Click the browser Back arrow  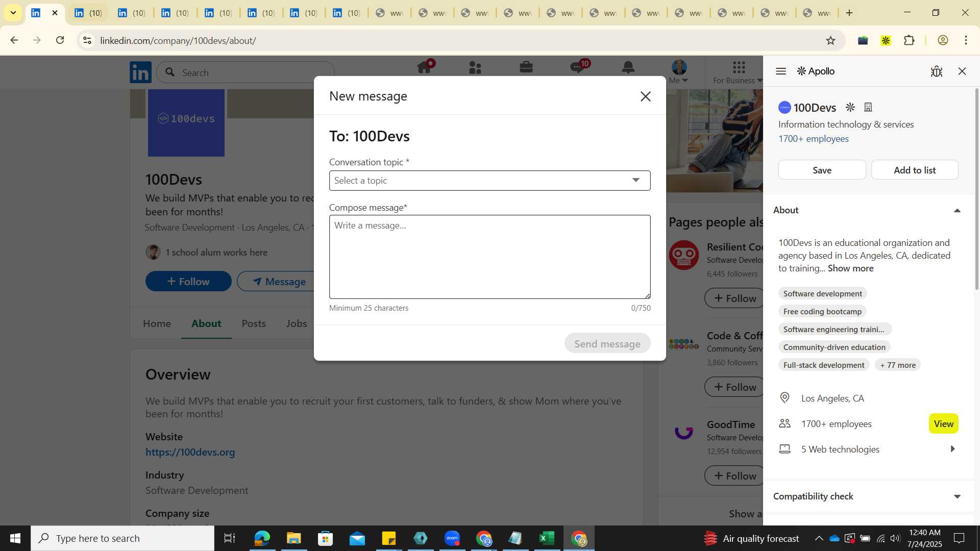click(x=14, y=40)
